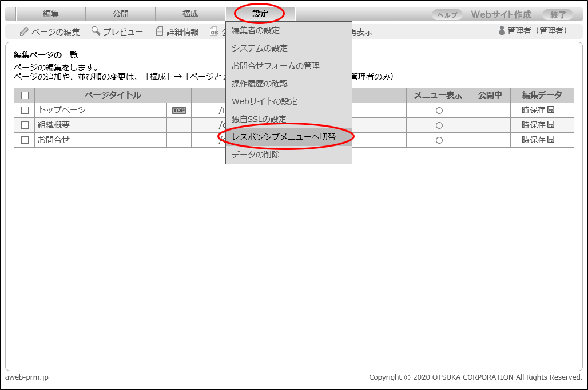
Task: Open the 公開 menu tab
Action: pos(120,14)
